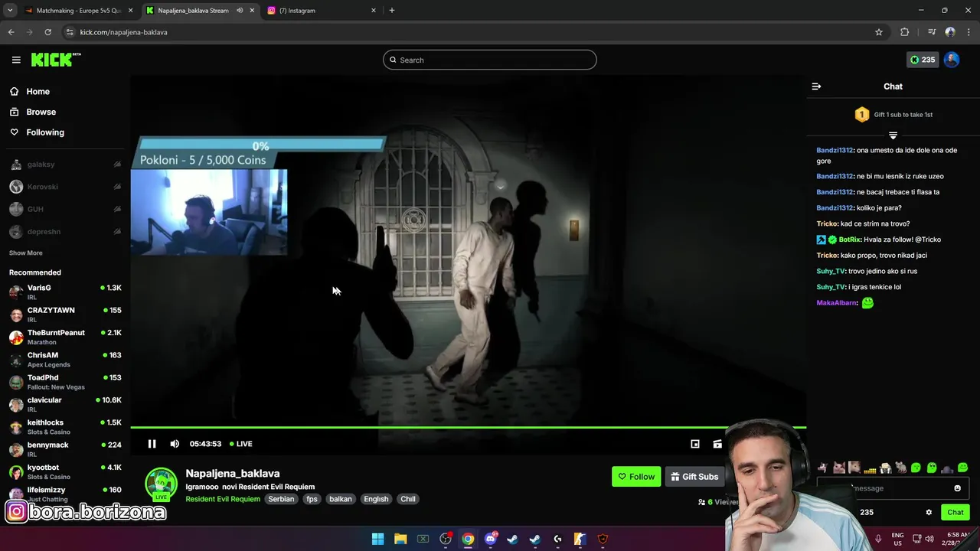Open followed channel GUH
The image size is (980, 551).
point(65,209)
